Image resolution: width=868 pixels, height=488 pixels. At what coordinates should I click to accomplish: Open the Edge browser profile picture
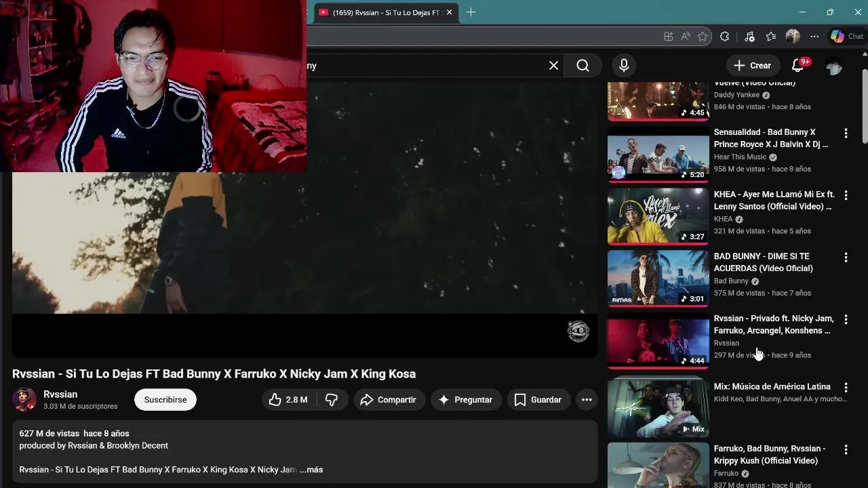(793, 37)
